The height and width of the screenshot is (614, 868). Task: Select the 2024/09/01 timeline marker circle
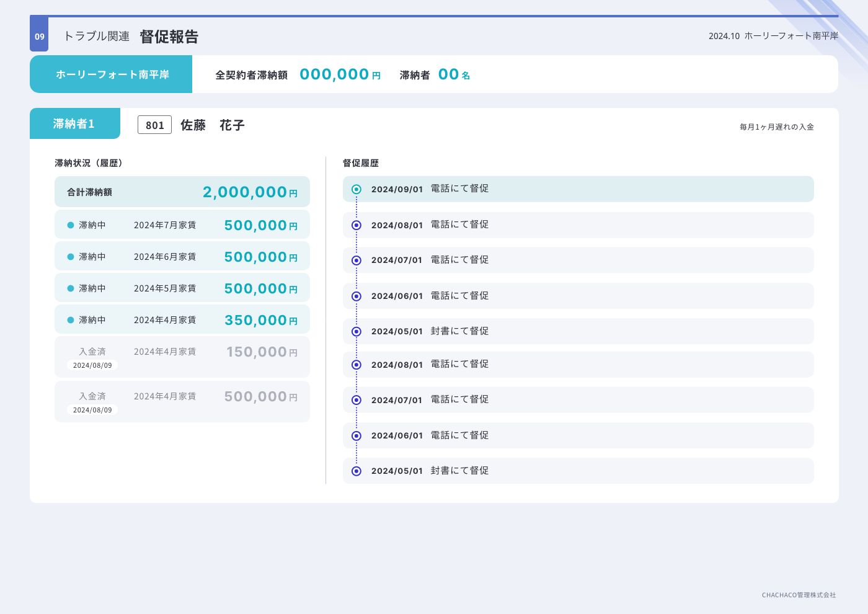(x=356, y=189)
